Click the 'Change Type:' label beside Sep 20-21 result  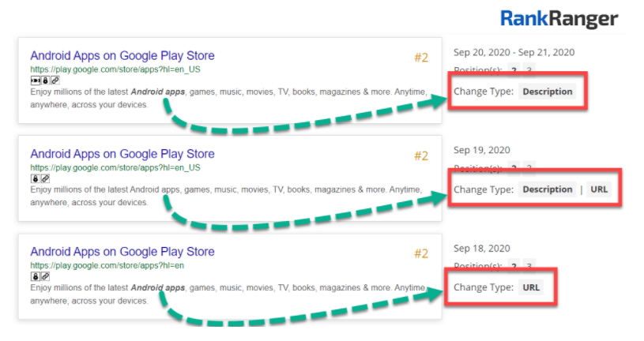click(x=484, y=92)
